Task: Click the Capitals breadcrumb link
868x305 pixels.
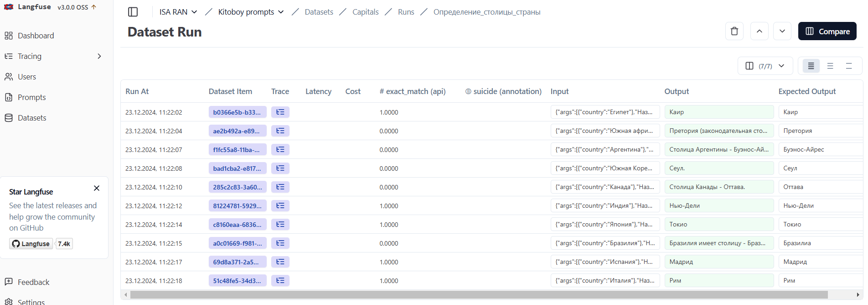Action: point(365,12)
